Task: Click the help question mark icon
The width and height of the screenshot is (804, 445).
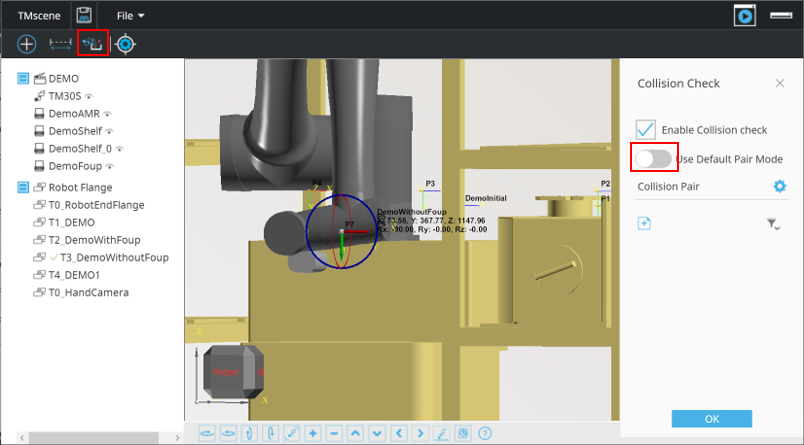Action: coord(485,433)
